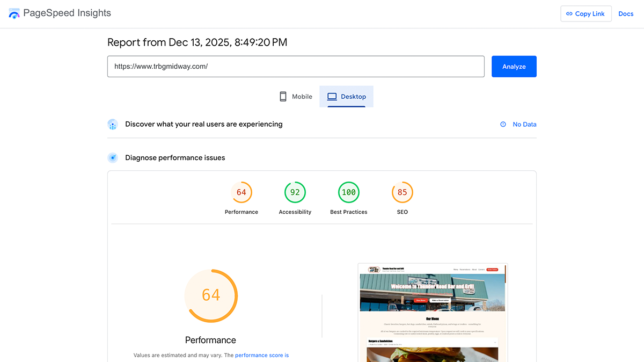This screenshot has width=644, height=362.
Task: Click the info icon next to No Data
Action: [x=503, y=124]
